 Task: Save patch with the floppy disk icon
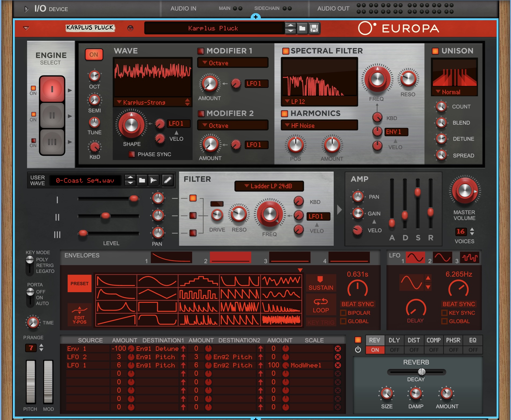pyautogui.click(x=314, y=28)
